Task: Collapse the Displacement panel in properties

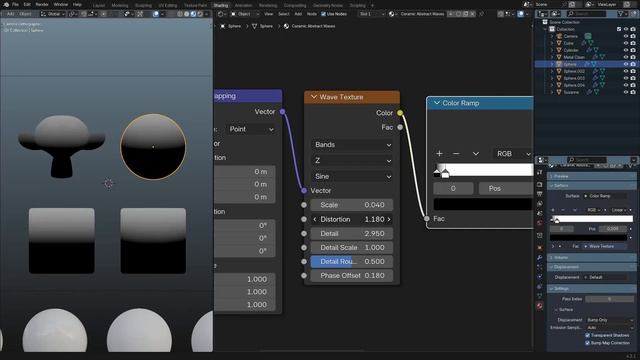Action: pyautogui.click(x=591, y=267)
